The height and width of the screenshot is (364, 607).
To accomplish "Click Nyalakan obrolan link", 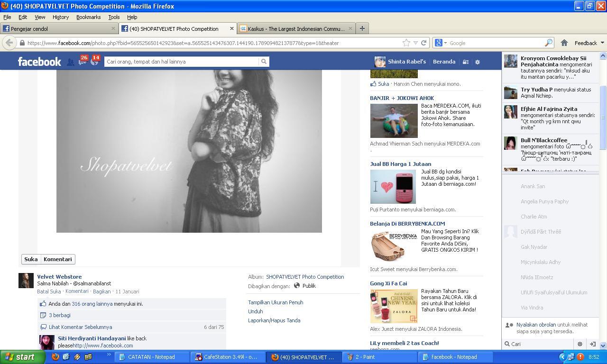I will coord(536,325).
